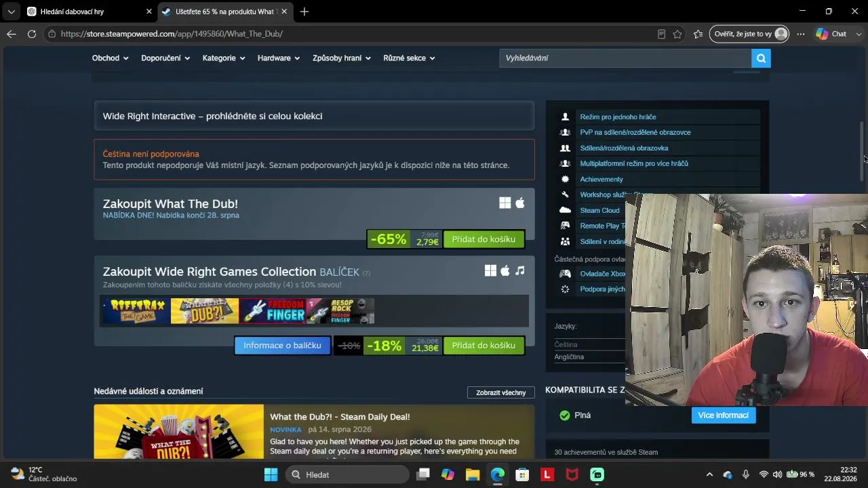Reload the Steam page
Screen dimensions: 868x488
32,34
